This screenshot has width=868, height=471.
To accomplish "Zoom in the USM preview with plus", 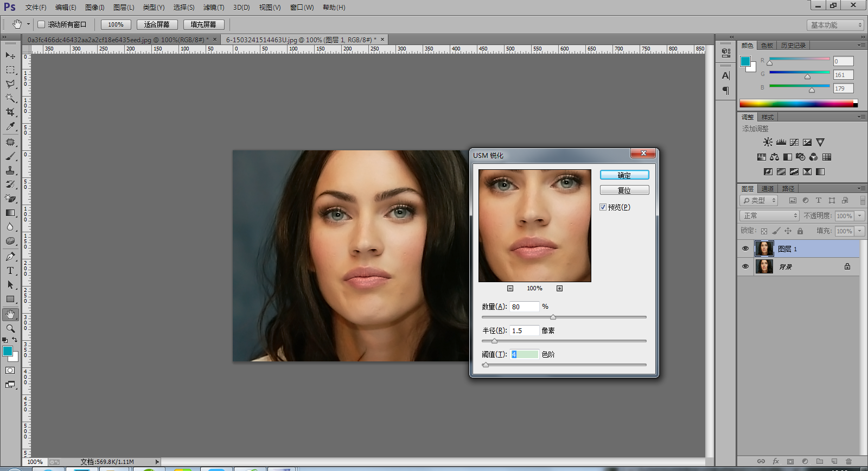I will click(559, 289).
